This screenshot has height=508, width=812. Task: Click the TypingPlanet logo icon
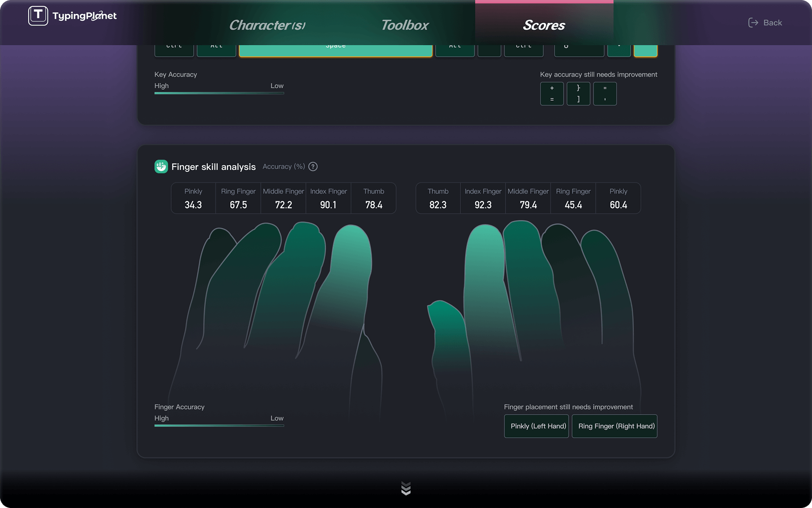tap(38, 16)
